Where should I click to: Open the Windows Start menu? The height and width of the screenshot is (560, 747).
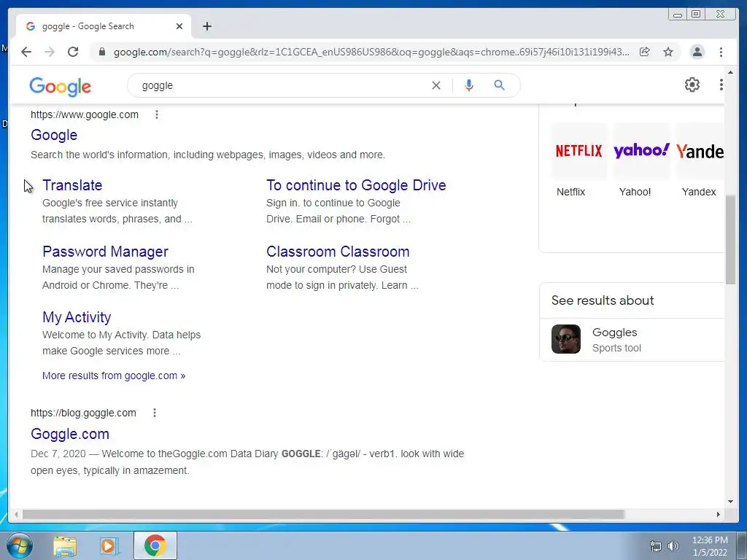20,545
